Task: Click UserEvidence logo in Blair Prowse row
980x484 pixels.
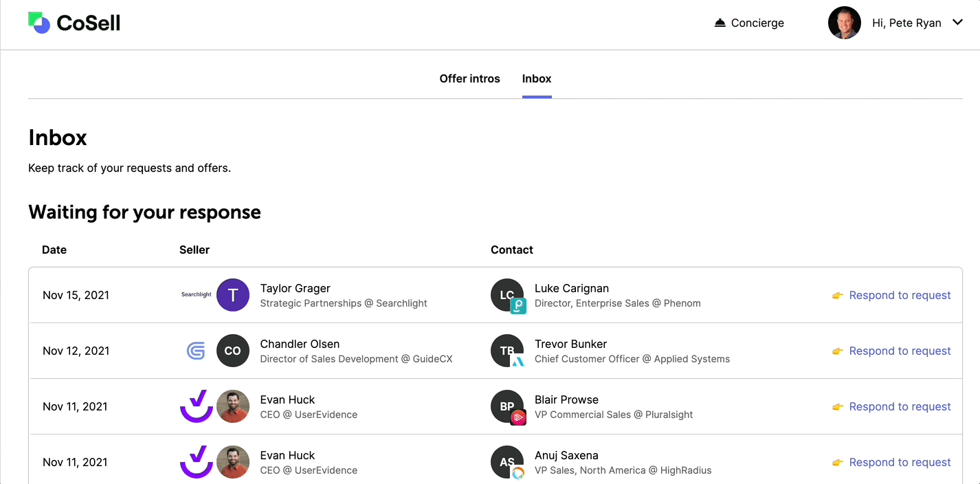Action: pos(197,406)
